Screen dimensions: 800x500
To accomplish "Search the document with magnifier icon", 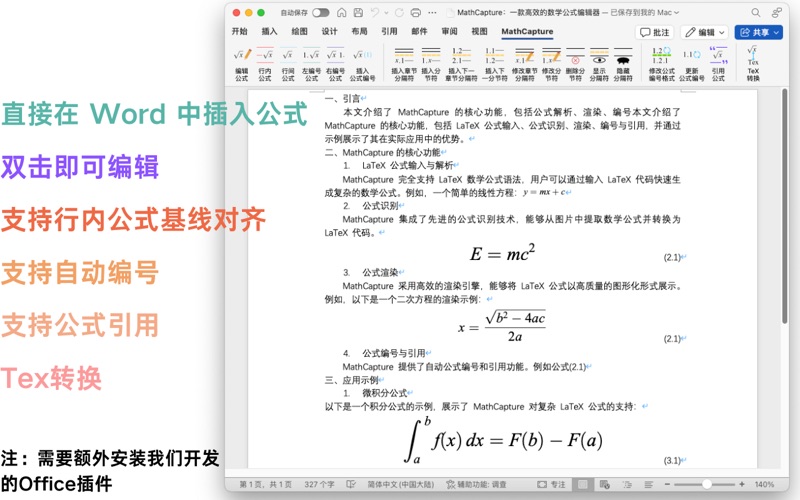I will click(x=756, y=13).
